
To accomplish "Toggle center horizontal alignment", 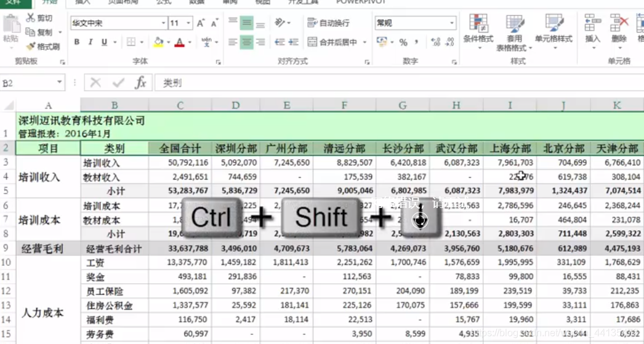I will point(246,42).
